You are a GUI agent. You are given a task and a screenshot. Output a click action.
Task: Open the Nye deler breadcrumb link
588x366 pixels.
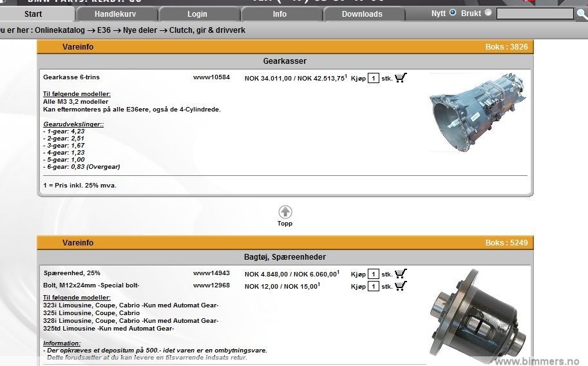coord(140,30)
